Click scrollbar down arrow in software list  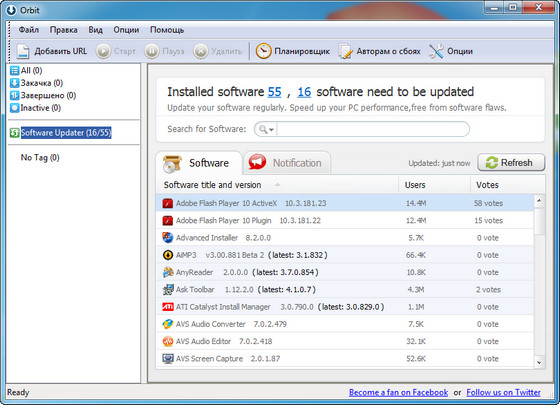coord(539,362)
